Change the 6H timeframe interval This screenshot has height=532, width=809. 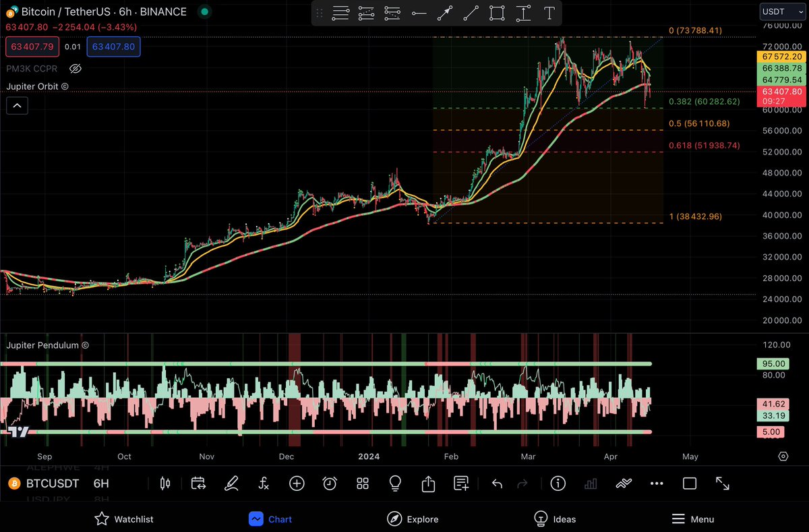pos(101,483)
